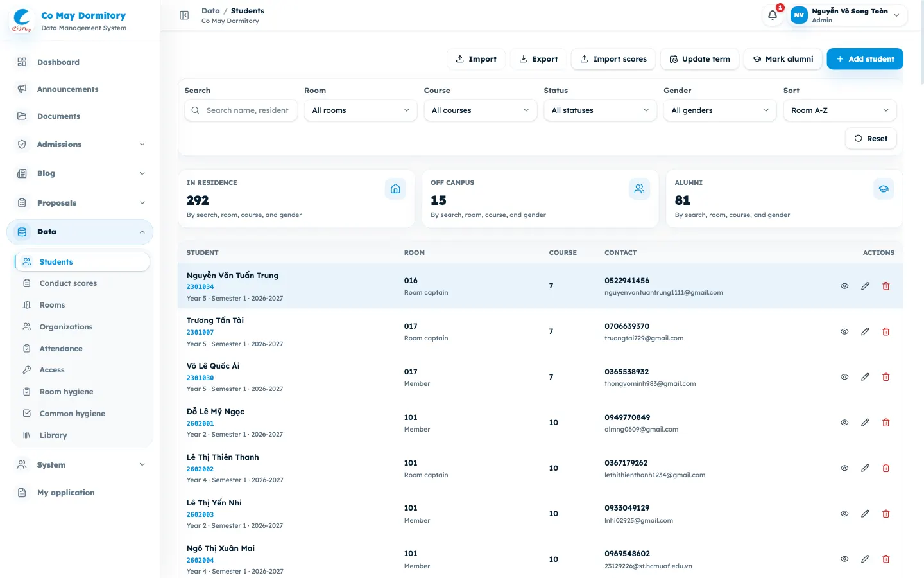Click the In Residence home icon
Image resolution: width=924 pixels, height=578 pixels.
click(395, 189)
